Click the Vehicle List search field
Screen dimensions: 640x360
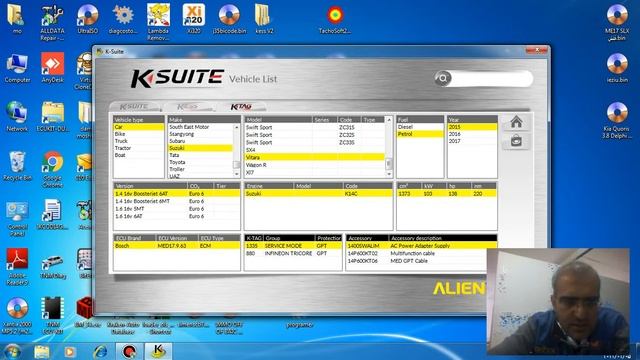point(491,78)
